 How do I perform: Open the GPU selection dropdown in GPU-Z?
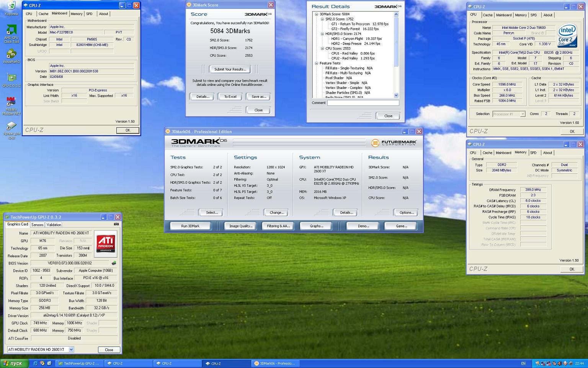coord(71,349)
